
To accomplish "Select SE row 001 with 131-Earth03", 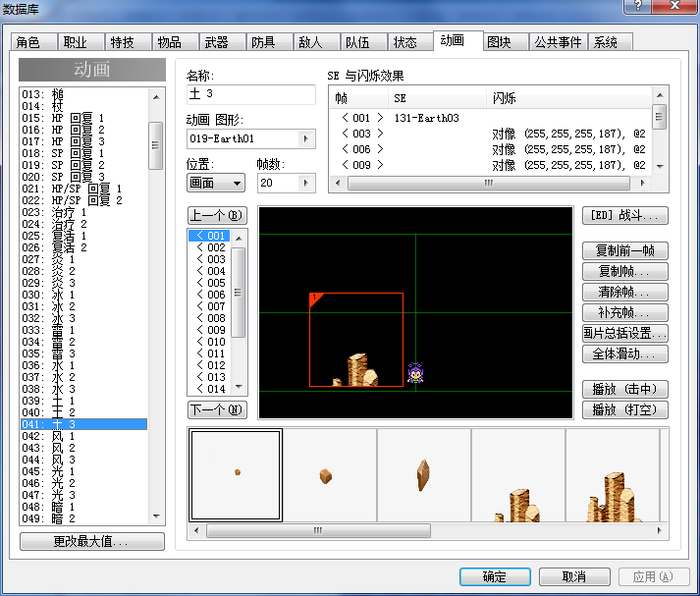I will point(491,118).
